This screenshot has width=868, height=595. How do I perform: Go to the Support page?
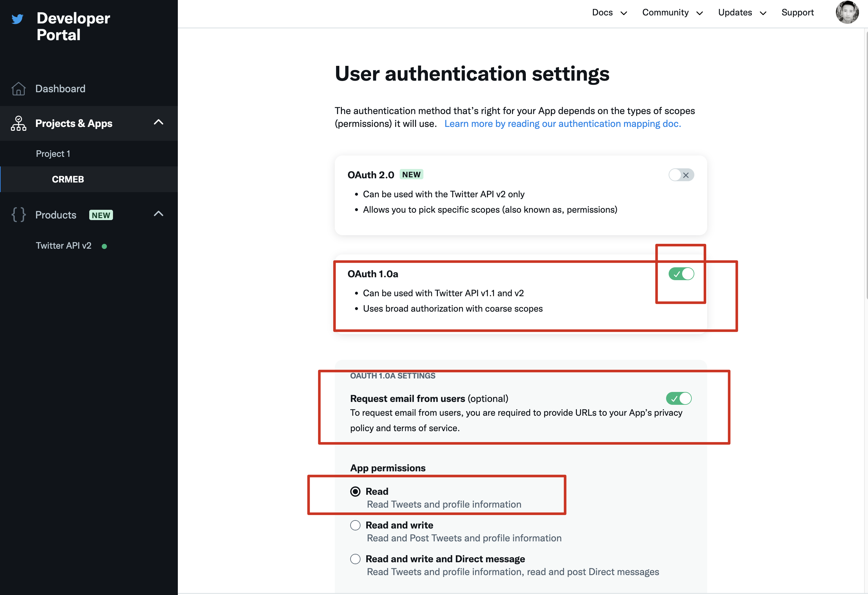[x=797, y=12]
